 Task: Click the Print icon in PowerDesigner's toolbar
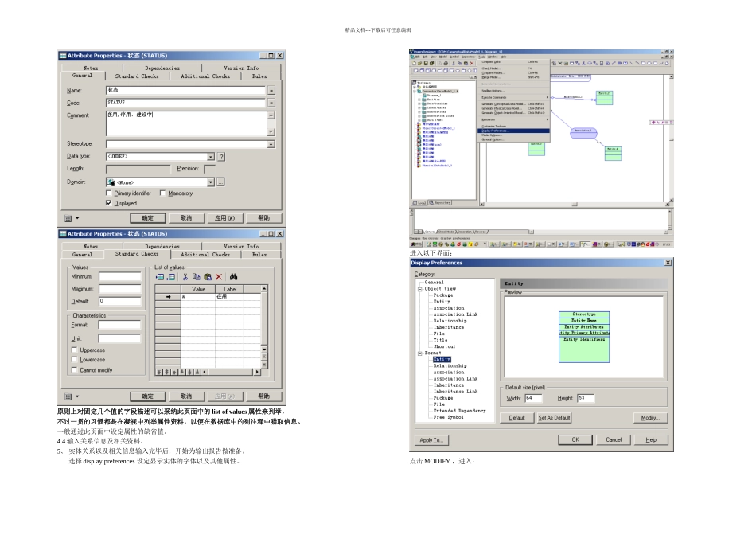446,63
